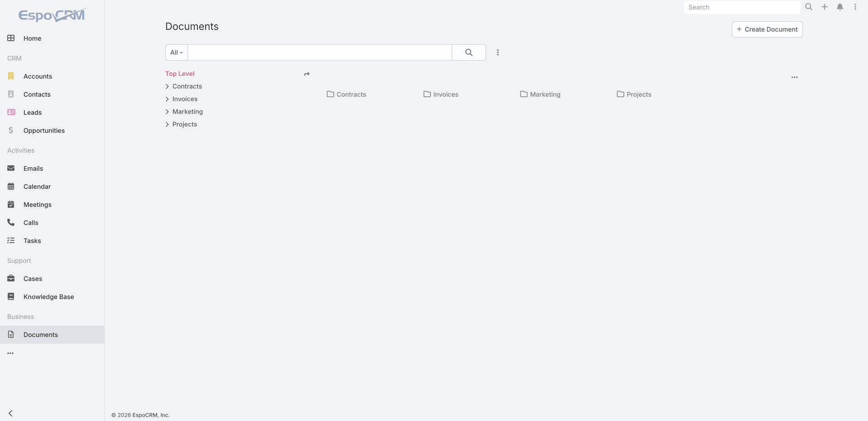Open documents search options menu dots
The height and width of the screenshot is (421, 868).
click(498, 52)
